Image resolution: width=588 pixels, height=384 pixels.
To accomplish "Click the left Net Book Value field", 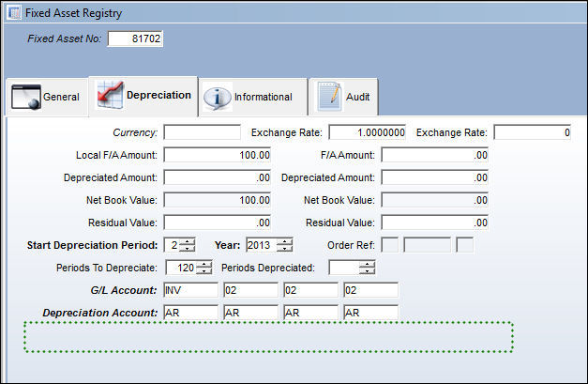I will tap(218, 200).
